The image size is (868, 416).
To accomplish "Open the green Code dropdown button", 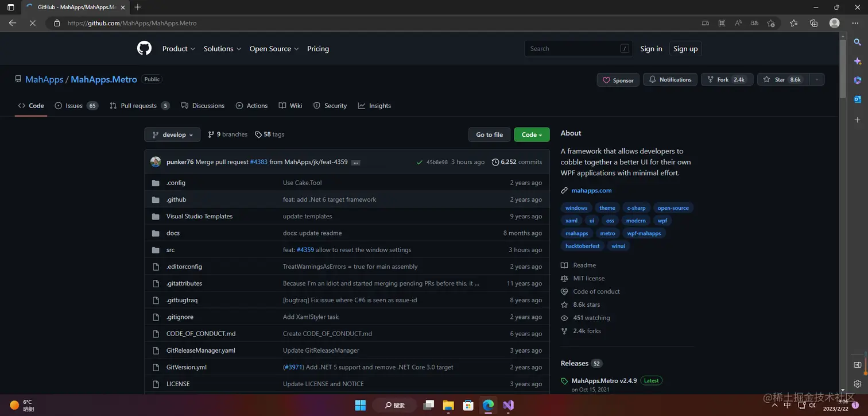I will click(532, 134).
